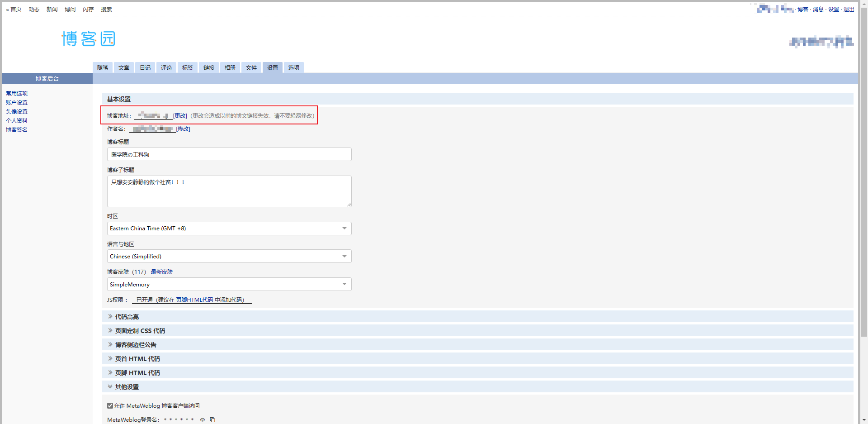Screen dimensions: 868x424
Task: Open the 语言与地区 dropdown
Action: (229, 257)
